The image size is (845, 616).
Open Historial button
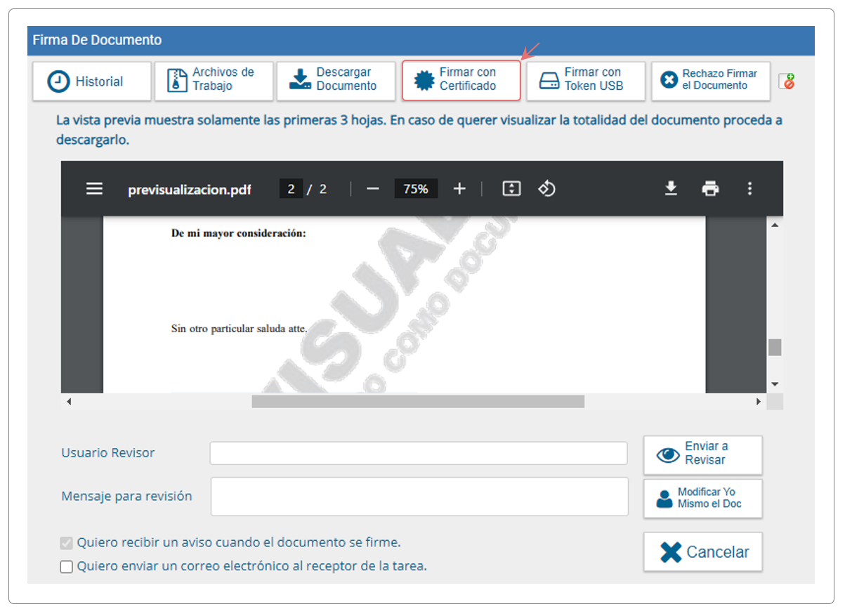coord(92,81)
